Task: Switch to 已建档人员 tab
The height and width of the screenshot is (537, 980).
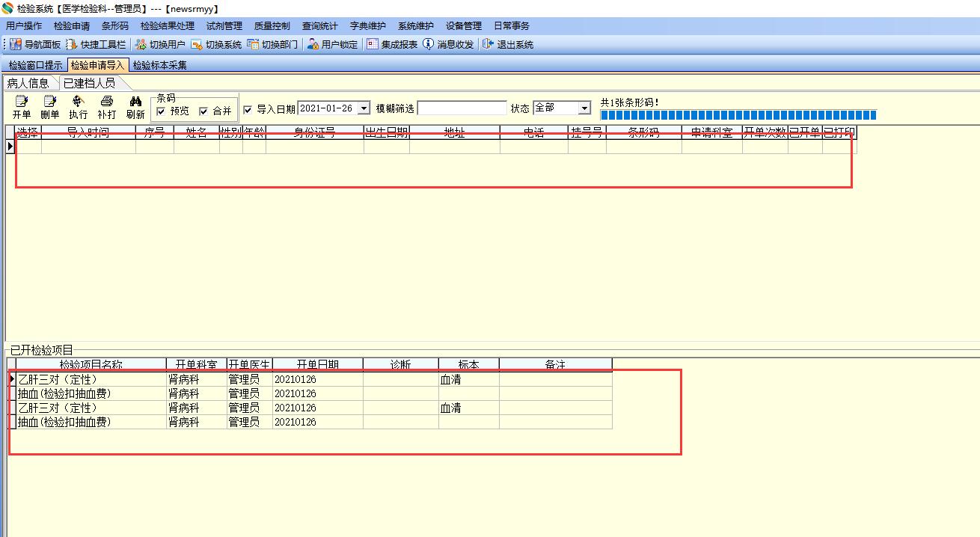Action: 89,83
